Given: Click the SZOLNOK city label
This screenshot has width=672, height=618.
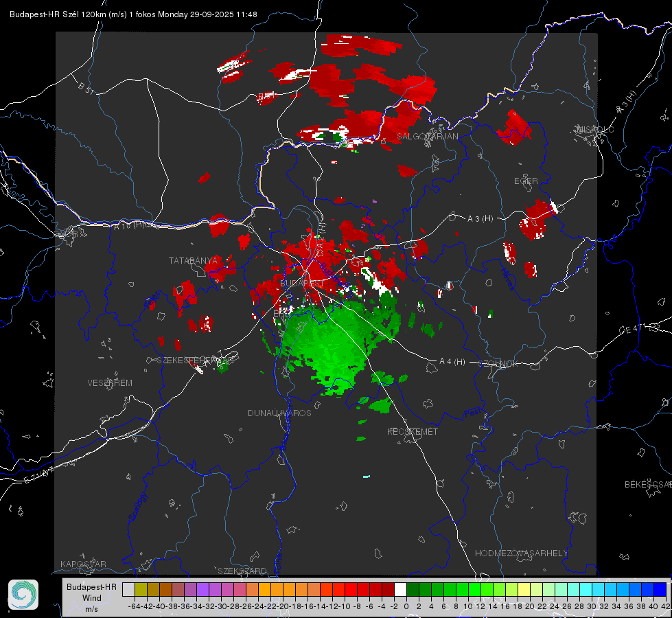Looking at the screenshot, I should point(498,363).
